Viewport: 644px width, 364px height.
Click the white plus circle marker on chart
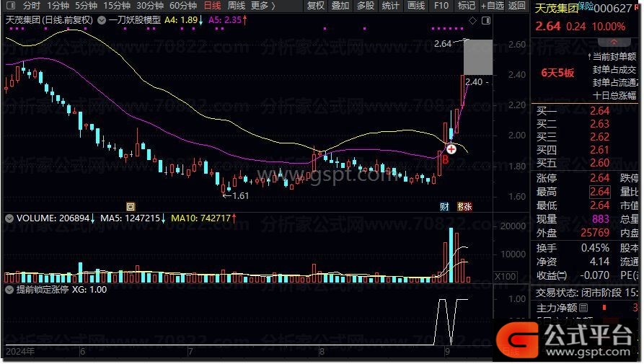point(451,149)
